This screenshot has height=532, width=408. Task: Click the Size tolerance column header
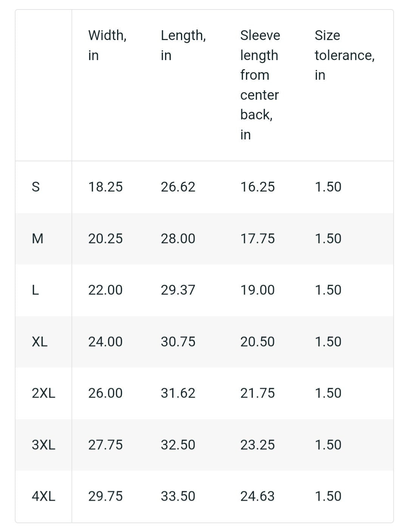pos(345,55)
